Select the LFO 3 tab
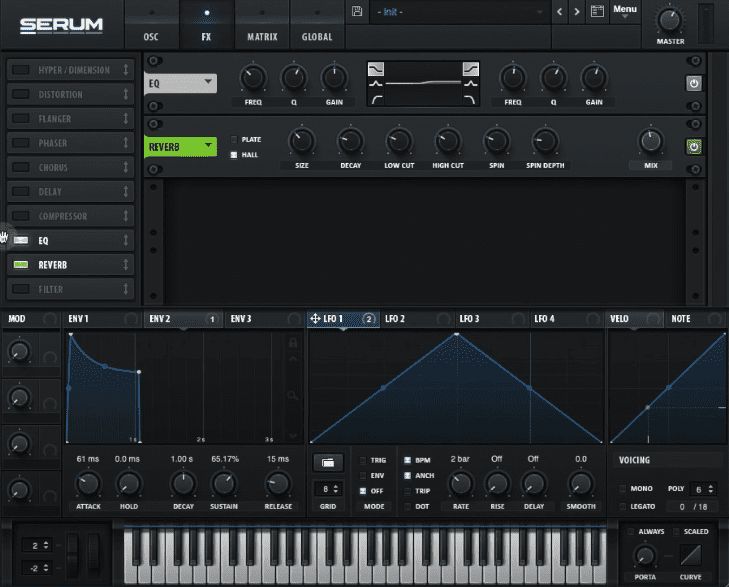This screenshot has height=587, width=729. (x=491, y=319)
